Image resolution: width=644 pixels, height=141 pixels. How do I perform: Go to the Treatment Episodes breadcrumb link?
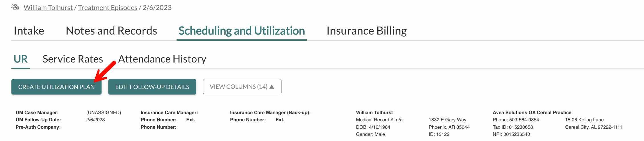(108, 8)
